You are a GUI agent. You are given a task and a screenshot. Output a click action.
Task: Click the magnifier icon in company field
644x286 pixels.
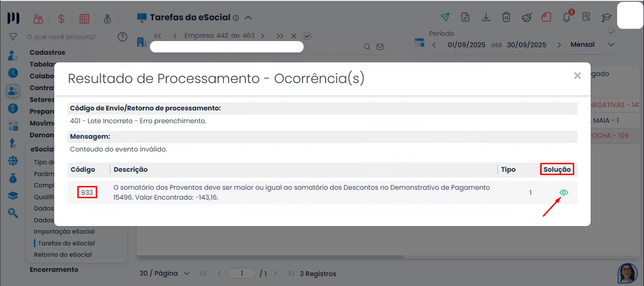367,47
